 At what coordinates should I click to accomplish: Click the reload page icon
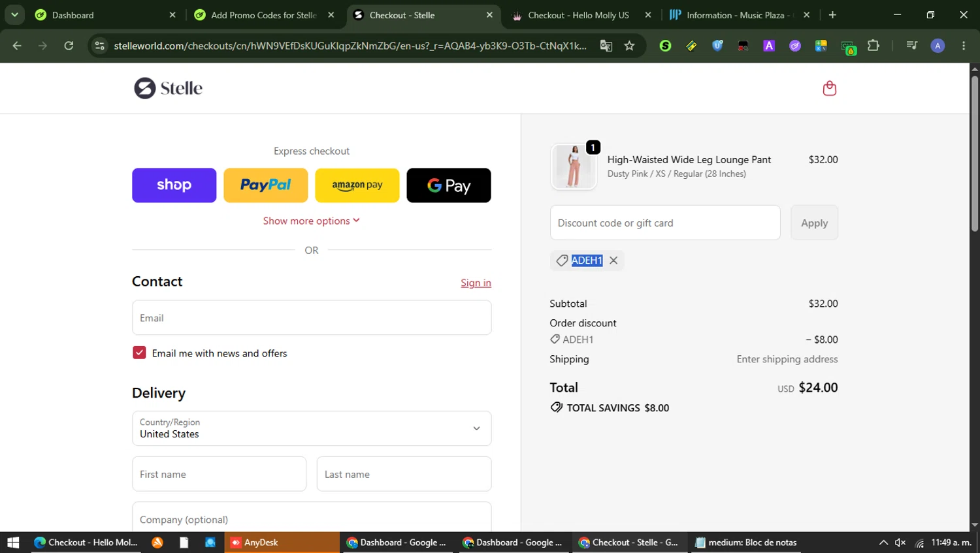pyautogui.click(x=69, y=46)
